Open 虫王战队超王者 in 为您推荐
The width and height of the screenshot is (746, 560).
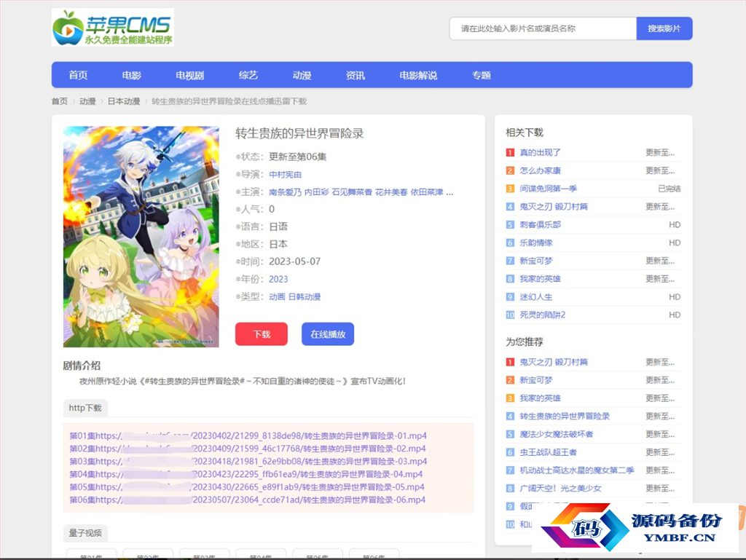click(548, 452)
